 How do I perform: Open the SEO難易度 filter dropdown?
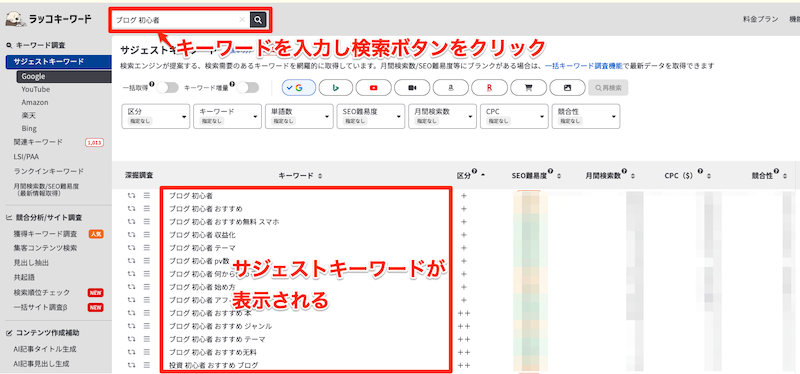click(x=371, y=116)
